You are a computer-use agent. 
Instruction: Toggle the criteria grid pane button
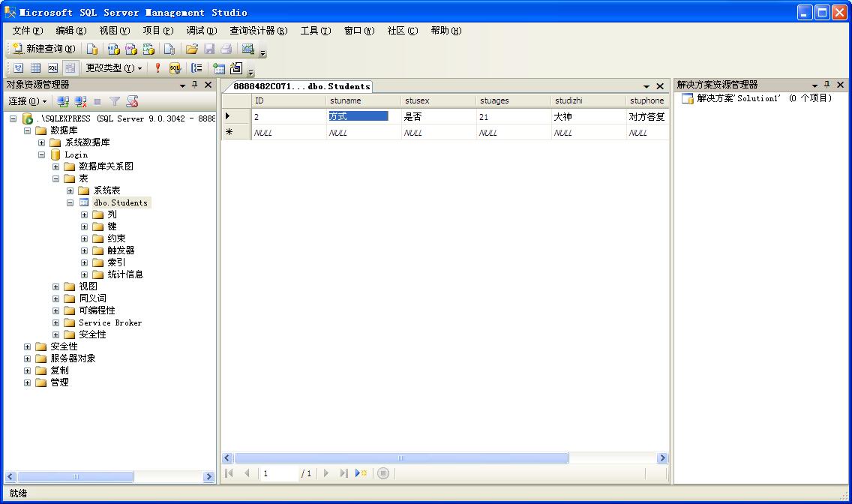tap(36, 68)
